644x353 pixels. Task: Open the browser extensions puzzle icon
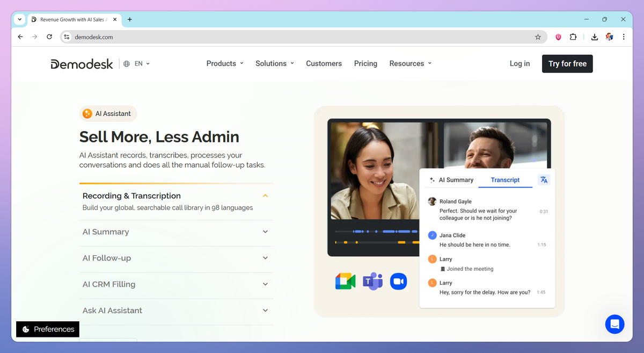573,37
